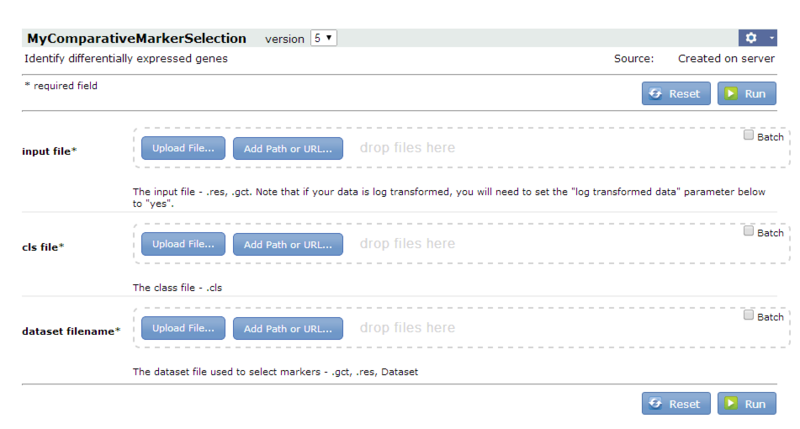The width and height of the screenshot is (800, 429).
Task: Click the 'The class file - .cls' description
Action: (178, 288)
